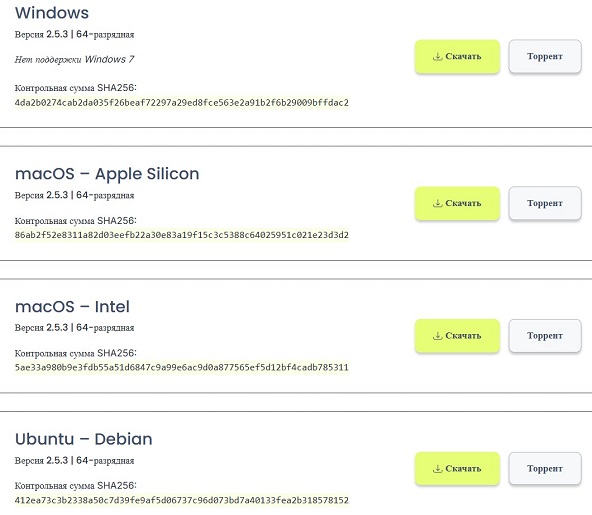Click Торрент for macOS Intel

(545, 336)
